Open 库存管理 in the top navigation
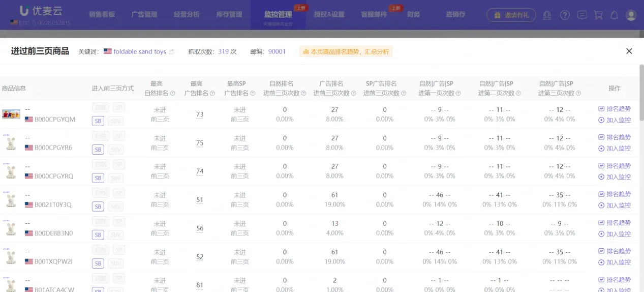 pos(229,15)
